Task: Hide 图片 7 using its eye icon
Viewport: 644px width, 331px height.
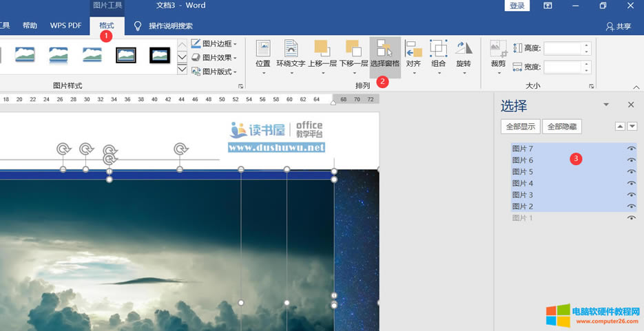Action: [631, 149]
